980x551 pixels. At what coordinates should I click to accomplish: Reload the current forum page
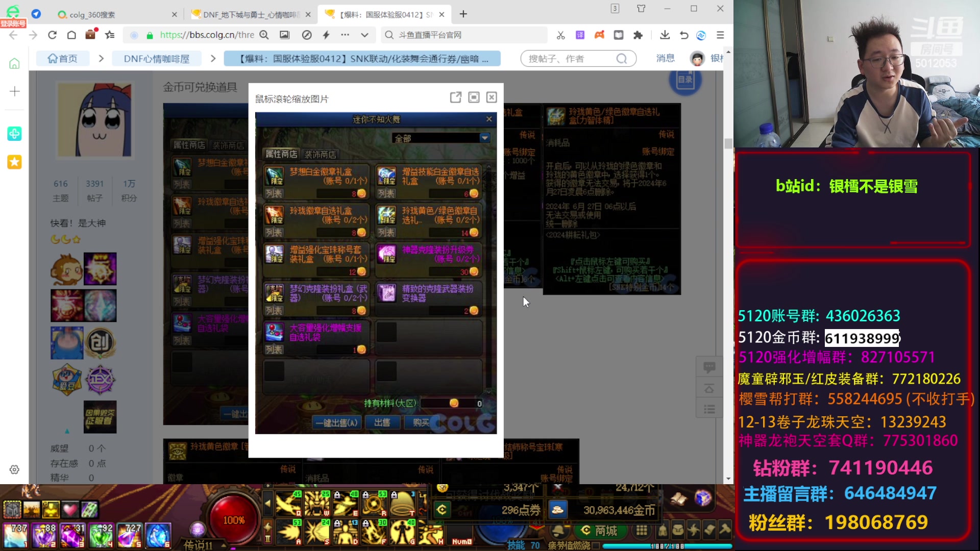pos(52,35)
